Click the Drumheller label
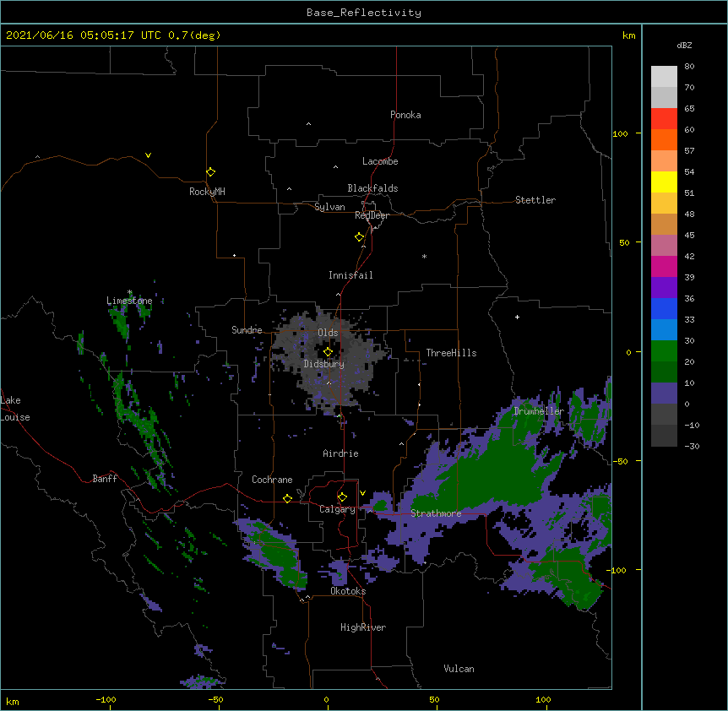 (539, 411)
